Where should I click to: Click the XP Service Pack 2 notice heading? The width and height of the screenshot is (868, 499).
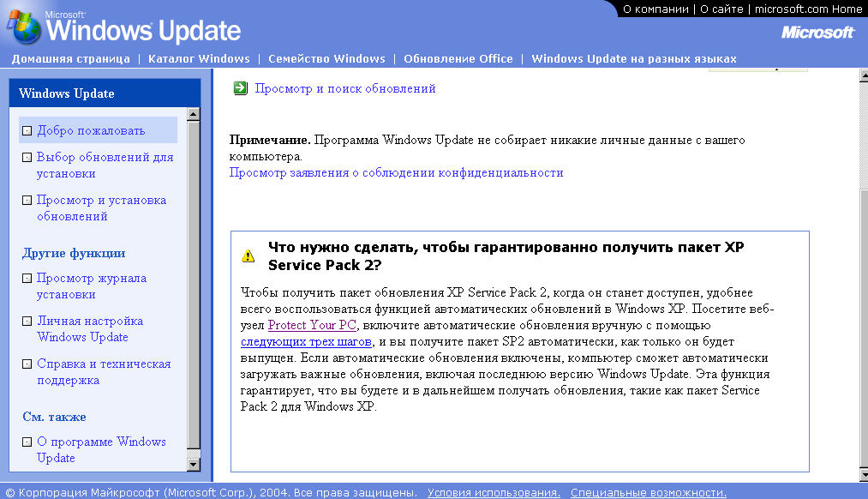point(506,256)
